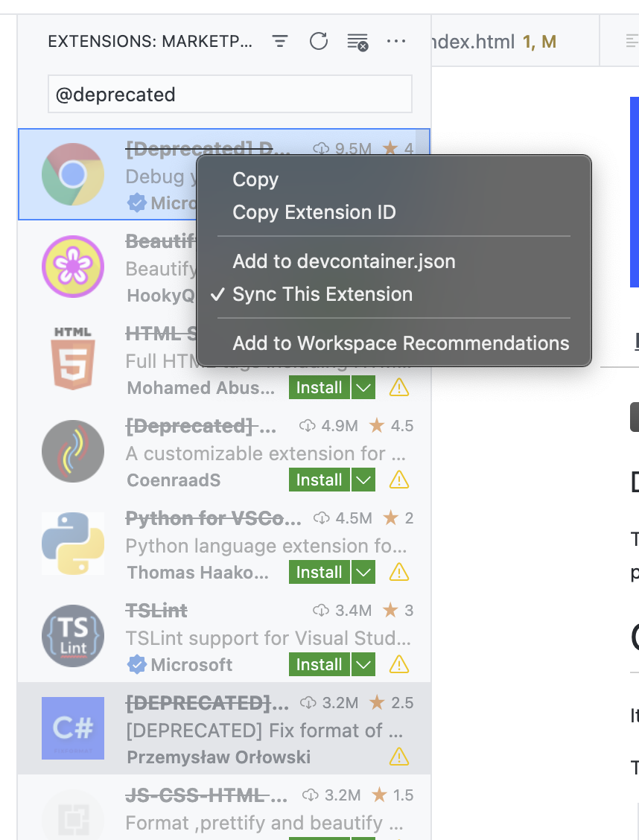Click the warning icon next to TSLint
639x840 pixels.
[399, 664]
